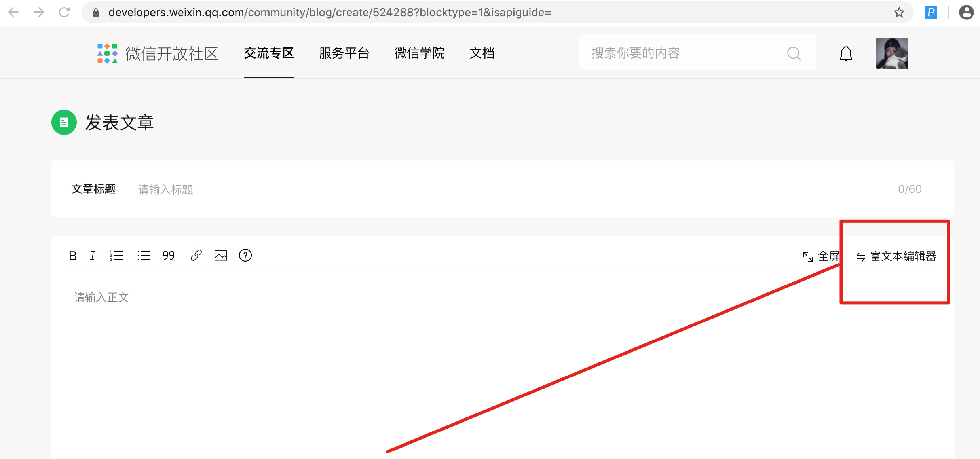Add a hyperlink using the link icon
The width and height of the screenshot is (980, 459).
click(x=196, y=256)
